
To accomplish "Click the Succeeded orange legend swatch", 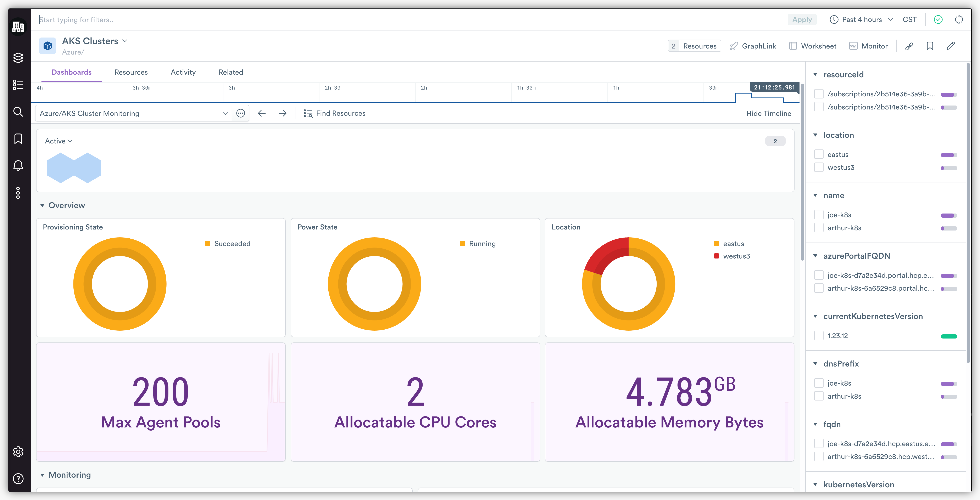I will 208,243.
